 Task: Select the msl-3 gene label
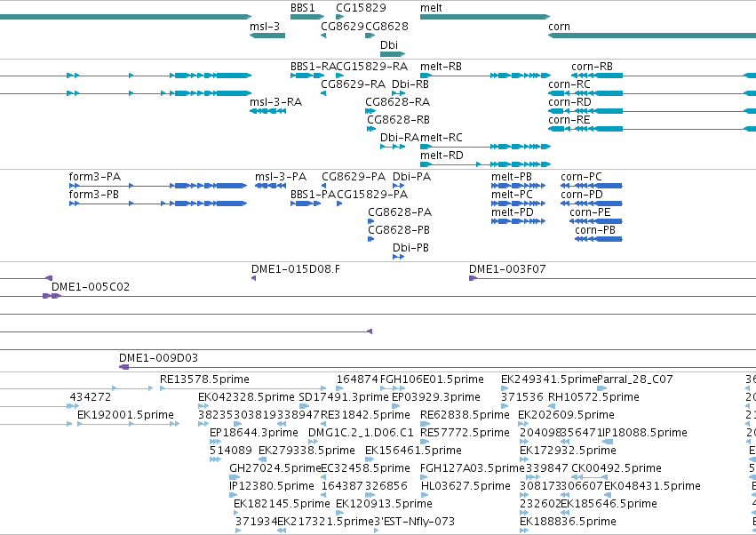(265, 26)
